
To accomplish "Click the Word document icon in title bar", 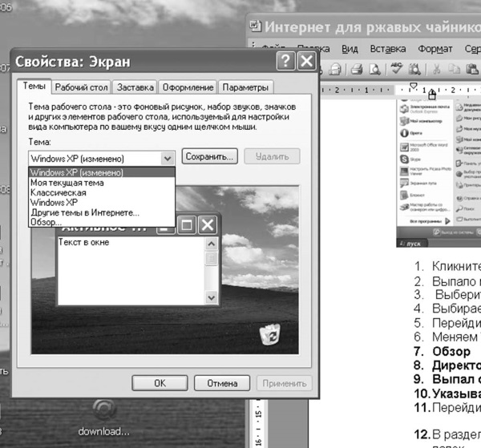I will [x=255, y=26].
